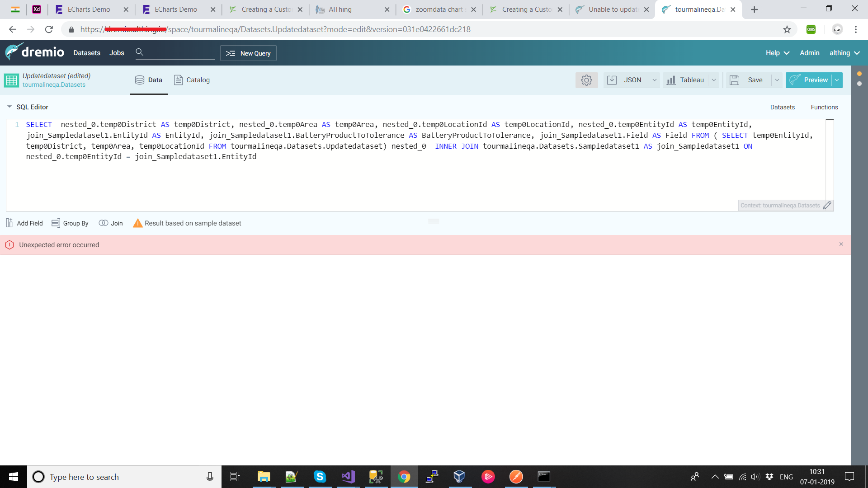
Task: Open the dataset settings gear
Action: coord(586,80)
